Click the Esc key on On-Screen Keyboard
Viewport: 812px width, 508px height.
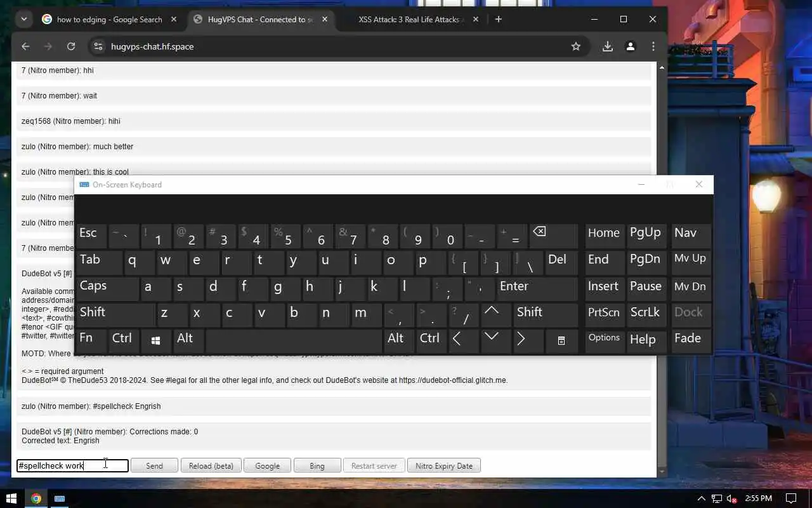click(91, 236)
